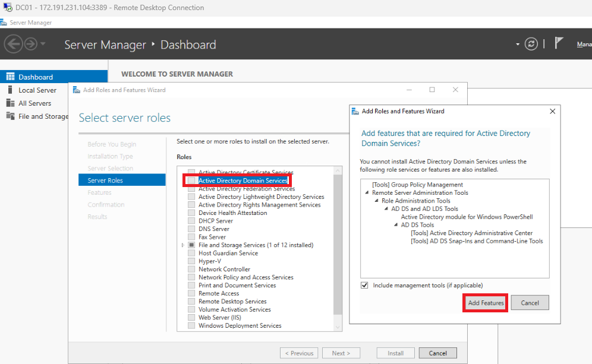Select AD DS Snap-Ins and Command-Line Tools
The width and height of the screenshot is (592, 364).
[477, 241]
